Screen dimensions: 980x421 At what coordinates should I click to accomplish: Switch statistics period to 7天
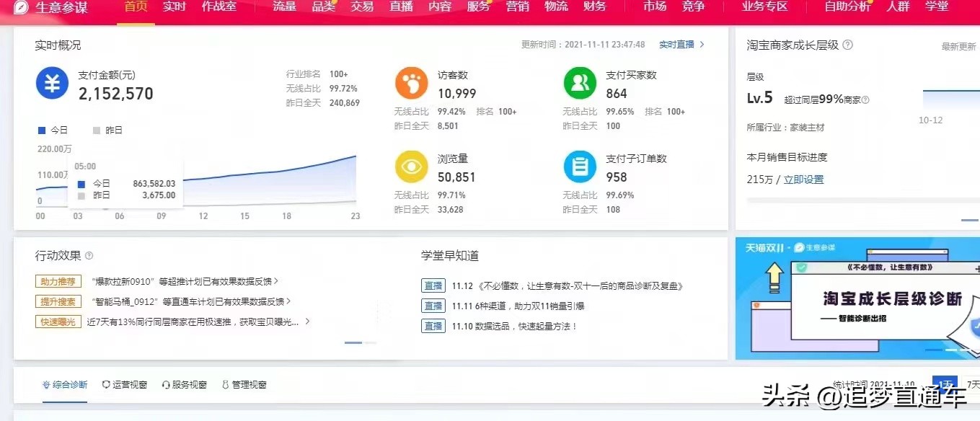pyautogui.click(x=974, y=384)
